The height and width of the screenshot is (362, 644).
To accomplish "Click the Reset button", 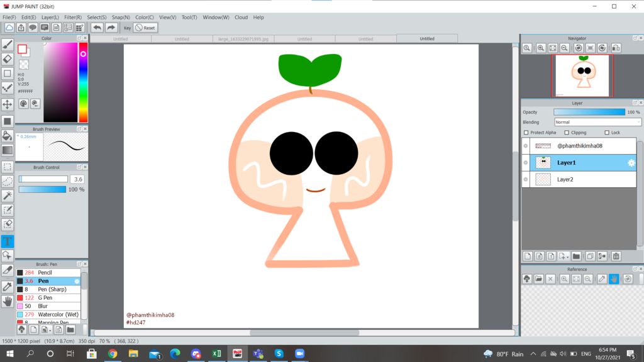I will [x=145, y=28].
